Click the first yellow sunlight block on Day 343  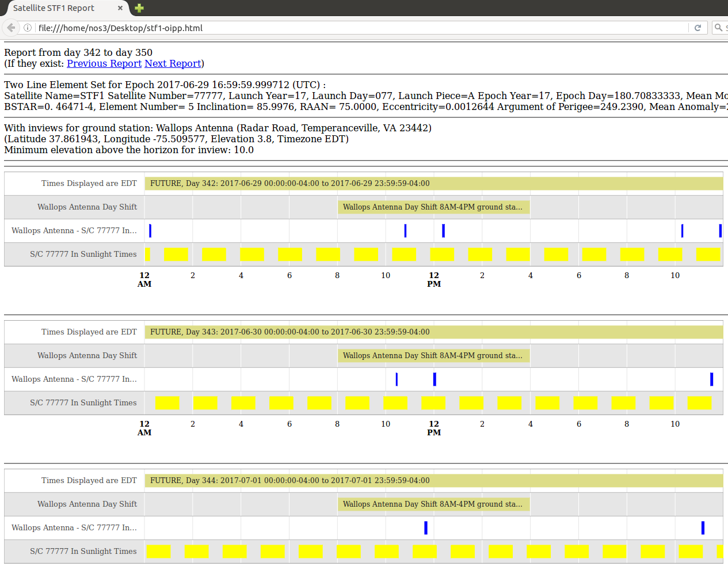[x=167, y=402]
